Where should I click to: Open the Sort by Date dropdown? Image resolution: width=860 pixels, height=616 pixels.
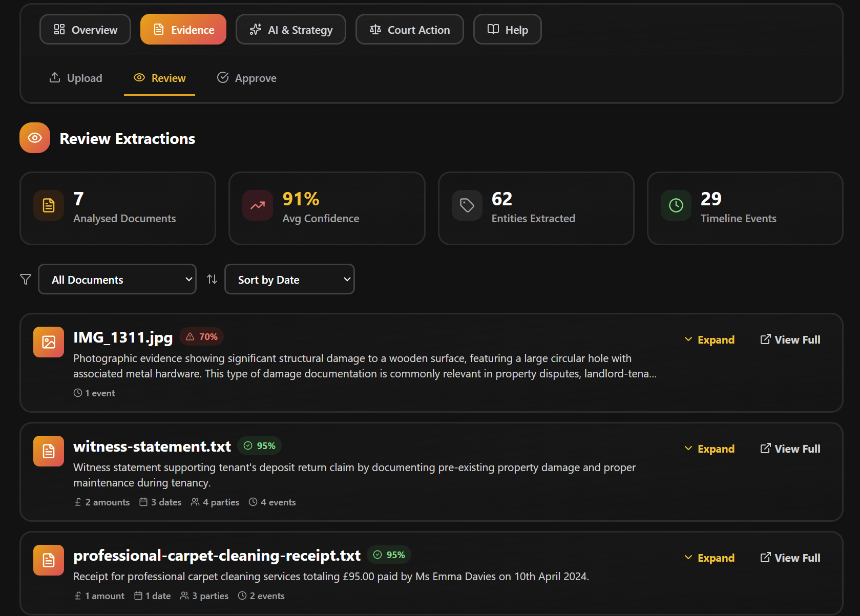click(289, 279)
